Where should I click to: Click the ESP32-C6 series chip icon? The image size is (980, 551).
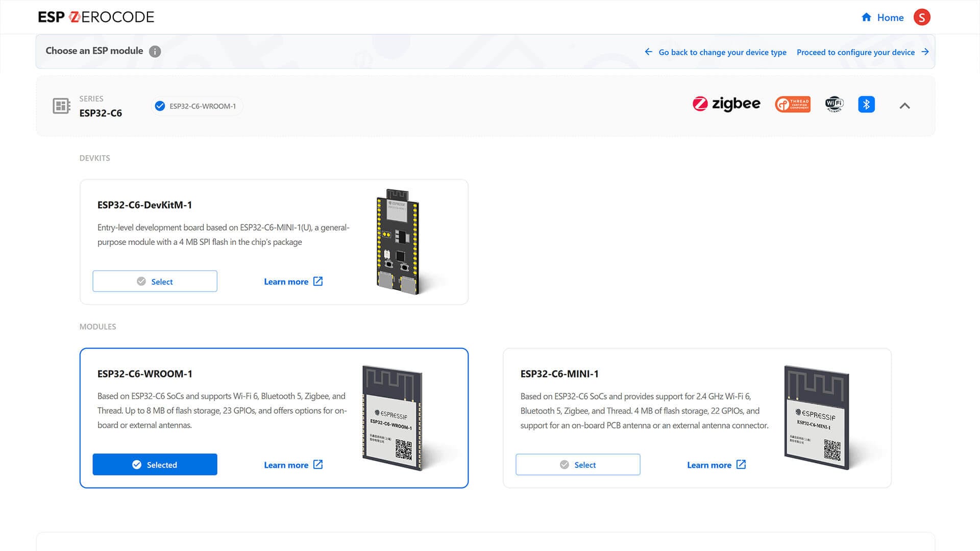coord(61,106)
